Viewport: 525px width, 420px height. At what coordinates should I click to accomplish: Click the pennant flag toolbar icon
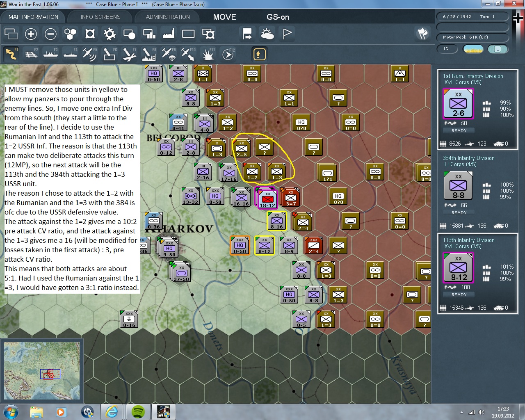287,34
